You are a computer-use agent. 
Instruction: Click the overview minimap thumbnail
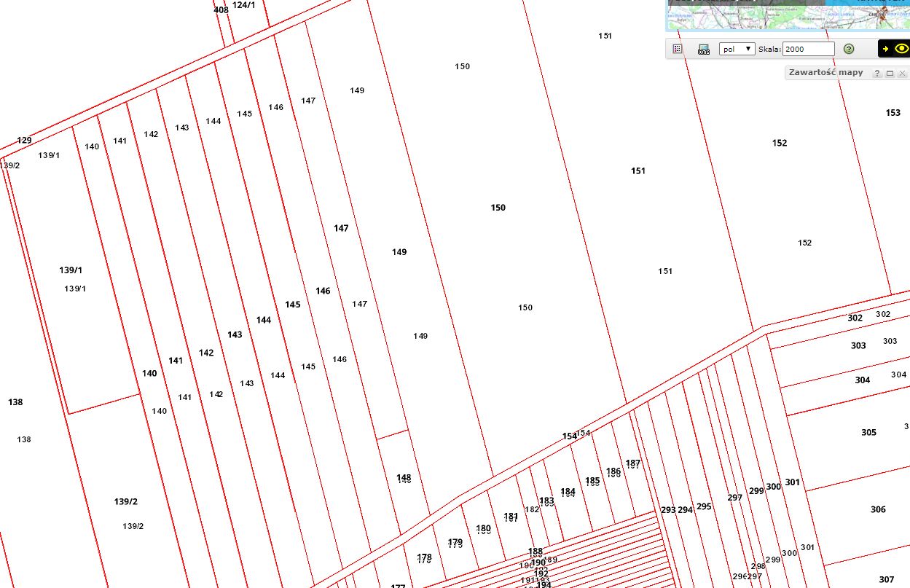pyautogui.click(x=787, y=15)
